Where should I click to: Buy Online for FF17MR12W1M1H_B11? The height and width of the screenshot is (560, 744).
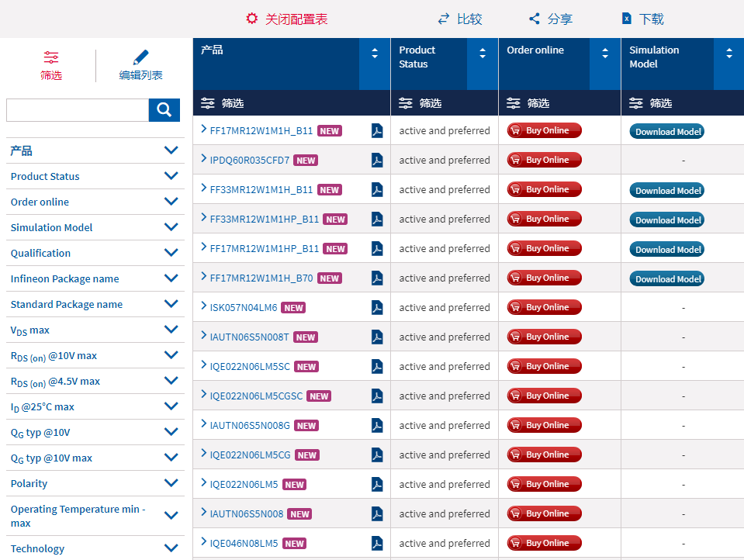coord(545,130)
